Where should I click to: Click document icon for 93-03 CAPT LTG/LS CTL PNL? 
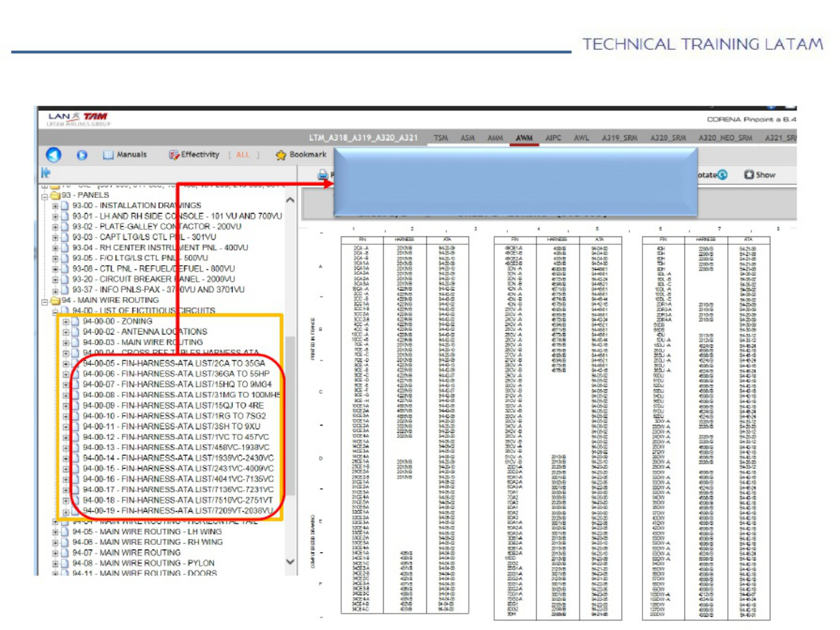(65, 237)
